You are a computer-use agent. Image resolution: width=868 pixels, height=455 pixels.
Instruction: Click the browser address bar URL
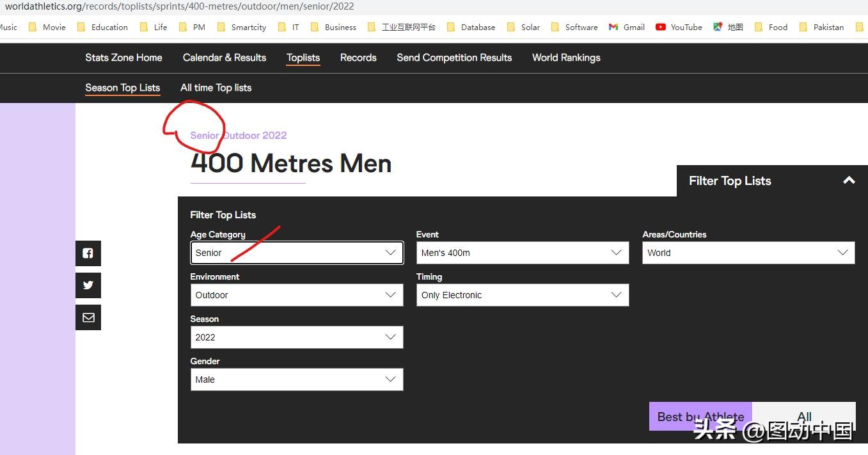pyautogui.click(x=179, y=6)
